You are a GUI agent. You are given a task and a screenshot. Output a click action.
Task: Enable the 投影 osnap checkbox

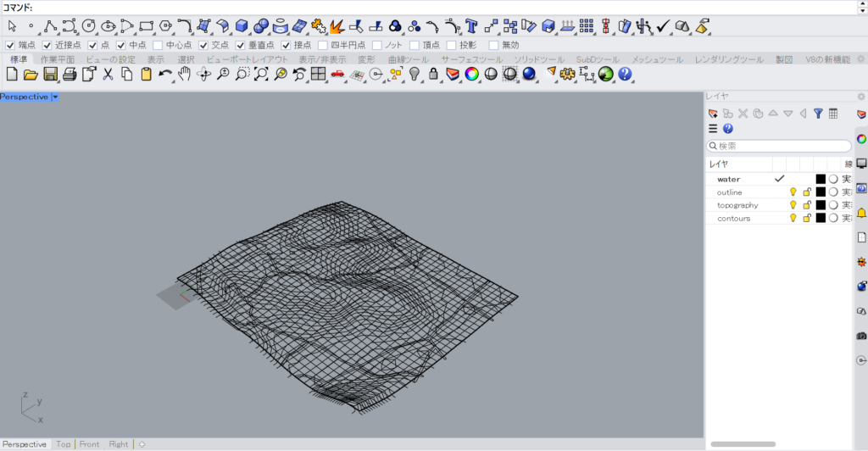pyautogui.click(x=450, y=45)
